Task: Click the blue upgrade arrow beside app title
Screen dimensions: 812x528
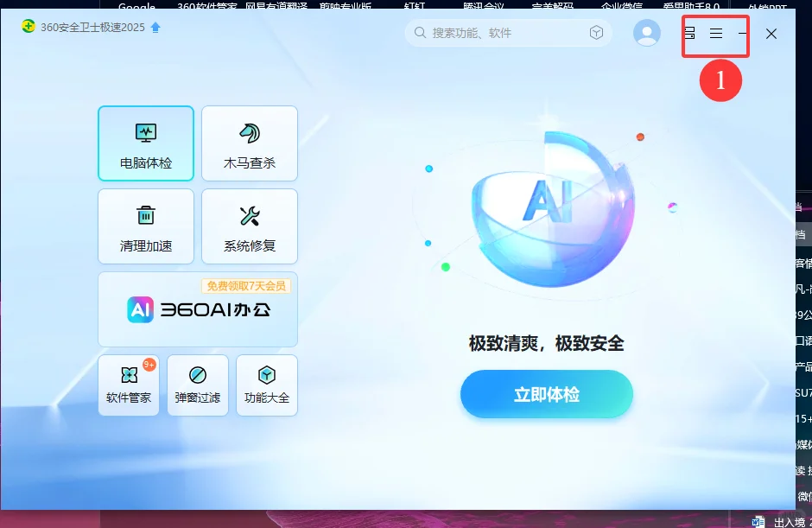Action: pyautogui.click(x=155, y=27)
